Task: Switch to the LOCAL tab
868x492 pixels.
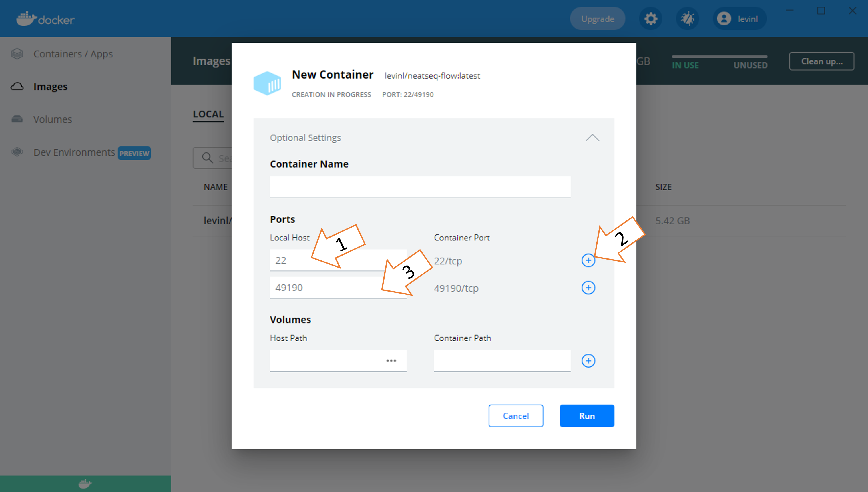Action: coord(208,114)
